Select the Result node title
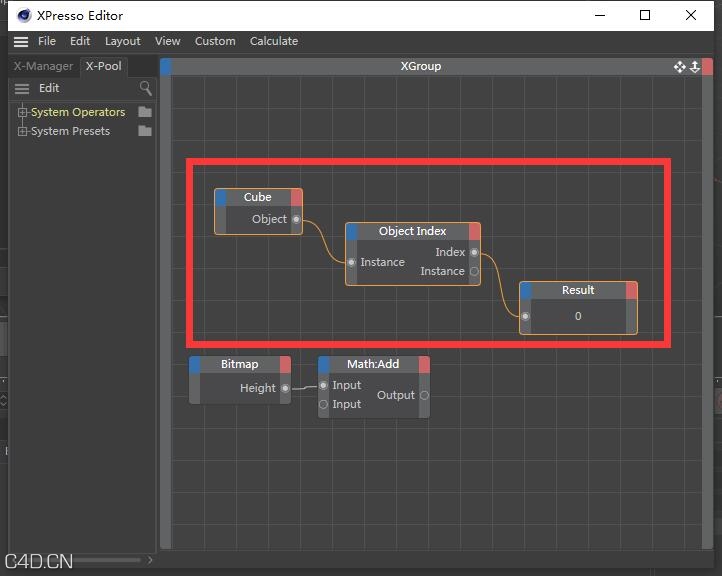 (578, 291)
